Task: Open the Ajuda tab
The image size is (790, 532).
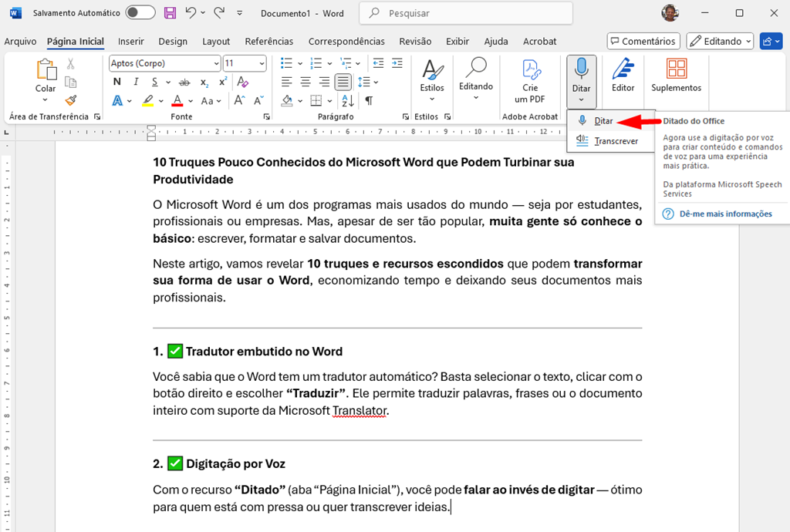Action: 496,42
